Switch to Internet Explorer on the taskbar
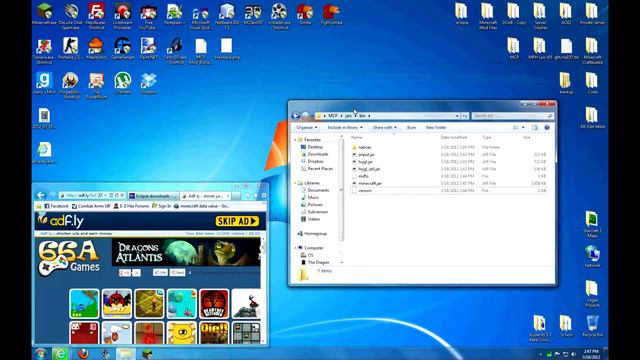 pos(60,353)
